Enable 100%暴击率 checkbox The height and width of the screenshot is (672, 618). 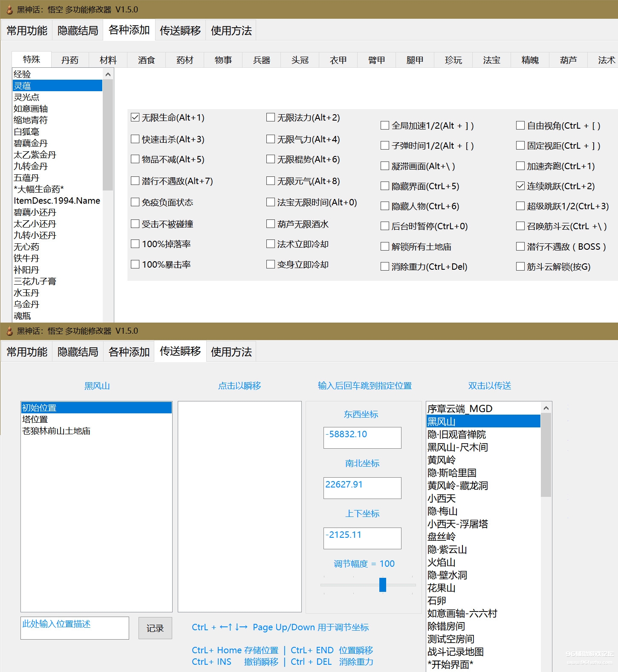135,265
